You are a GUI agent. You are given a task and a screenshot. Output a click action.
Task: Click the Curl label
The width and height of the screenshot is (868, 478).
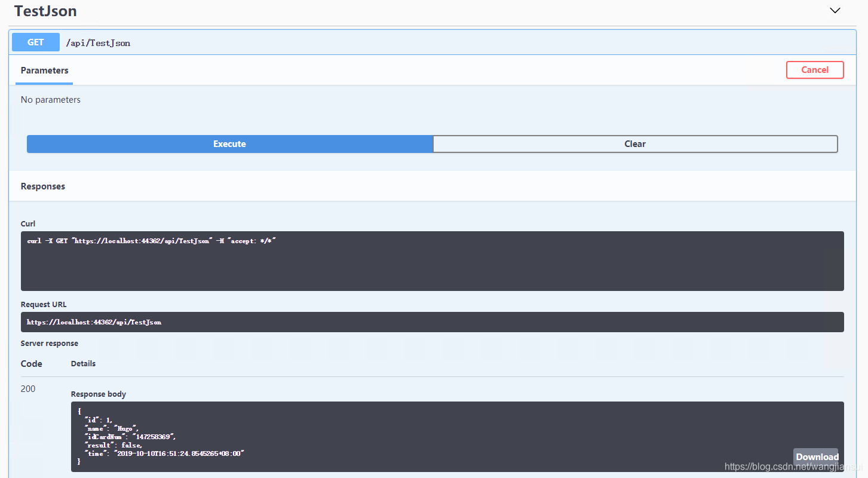pos(28,223)
